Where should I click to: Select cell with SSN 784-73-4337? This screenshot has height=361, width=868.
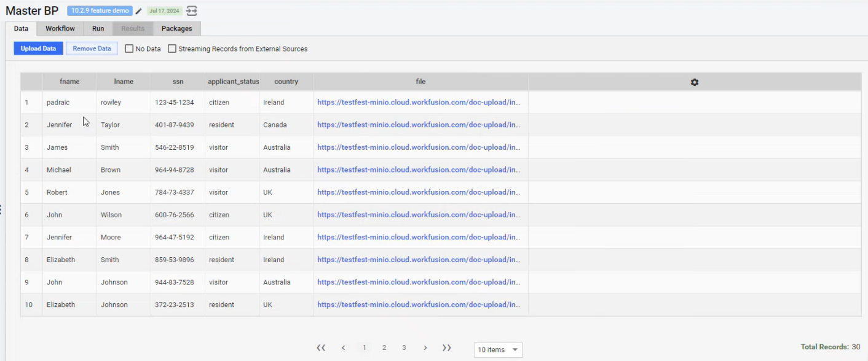pyautogui.click(x=178, y=192)
